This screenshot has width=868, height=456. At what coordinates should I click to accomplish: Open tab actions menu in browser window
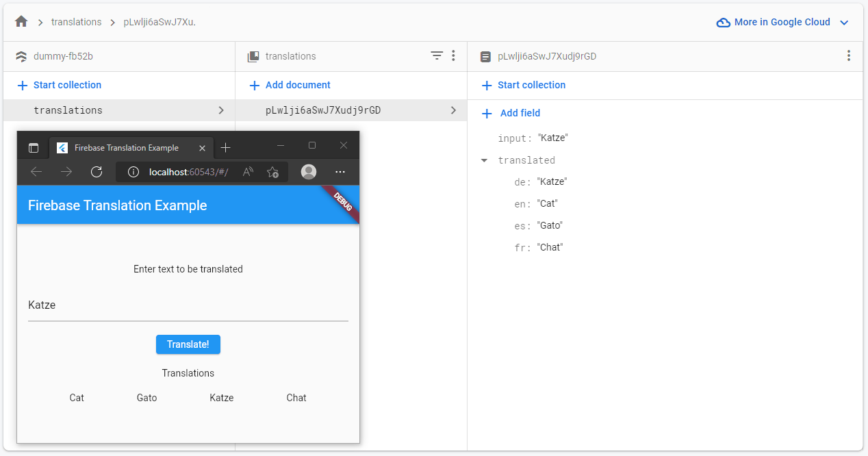click(34, 148)
